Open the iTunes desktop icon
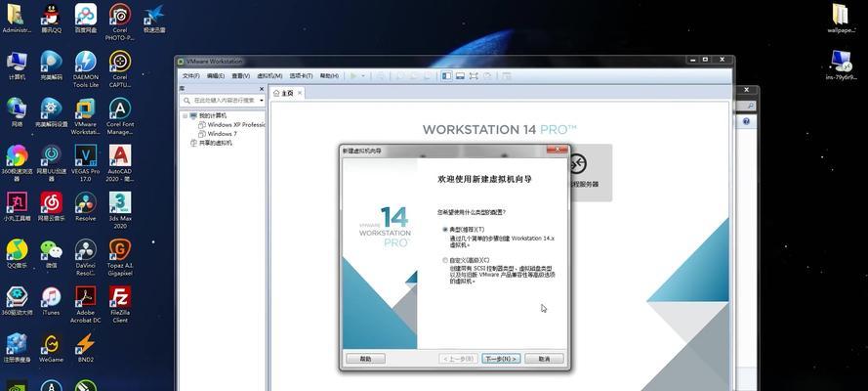 coord(51,301)
